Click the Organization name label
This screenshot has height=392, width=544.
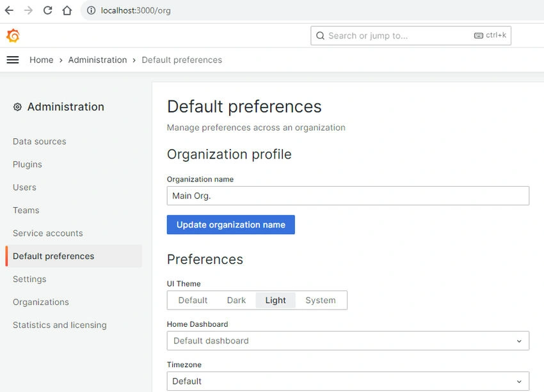[x=200, y=179]
